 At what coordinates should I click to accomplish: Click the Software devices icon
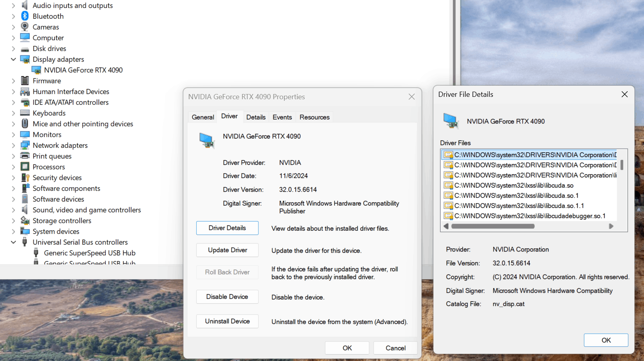click(x=25, y=199)
